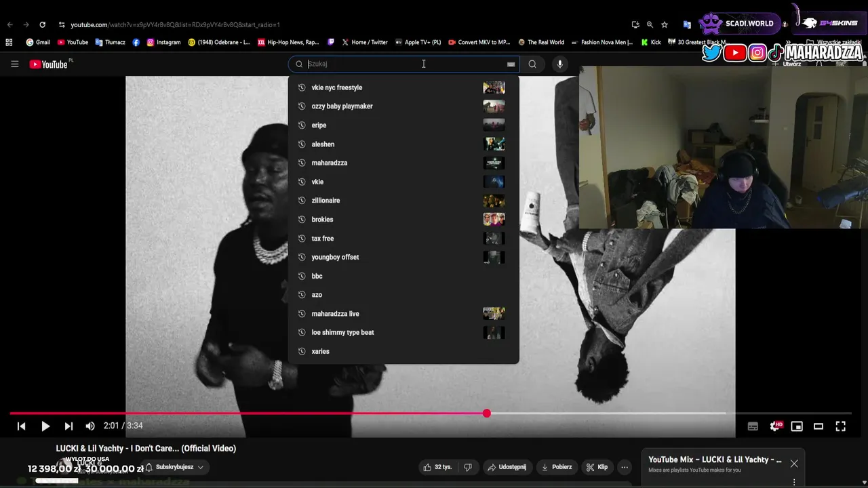Screen dimensions: 868x488
Task: Open the Subskrybujesz subscription dropdown
Action: (x=174, y=467)
